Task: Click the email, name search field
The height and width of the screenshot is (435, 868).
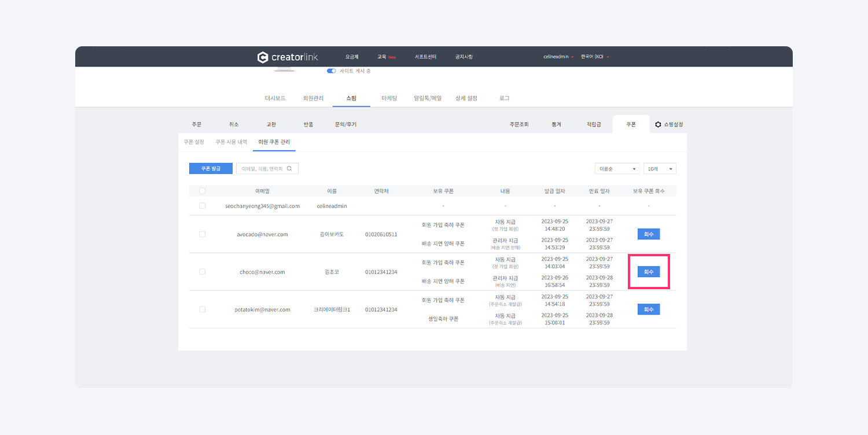Action: pos(262,168)
